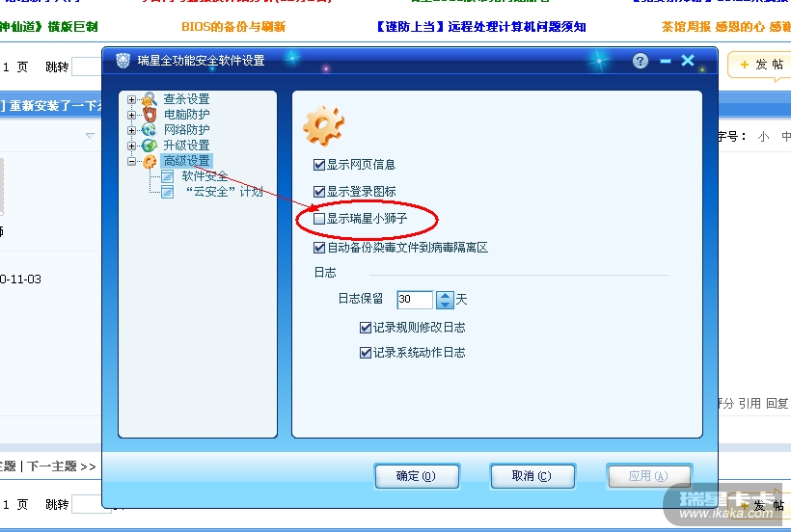Viewport: 791px width, 532px height.
Task: Uncheck 记录规则修改日志 checkbox
Action: point(366,328)
